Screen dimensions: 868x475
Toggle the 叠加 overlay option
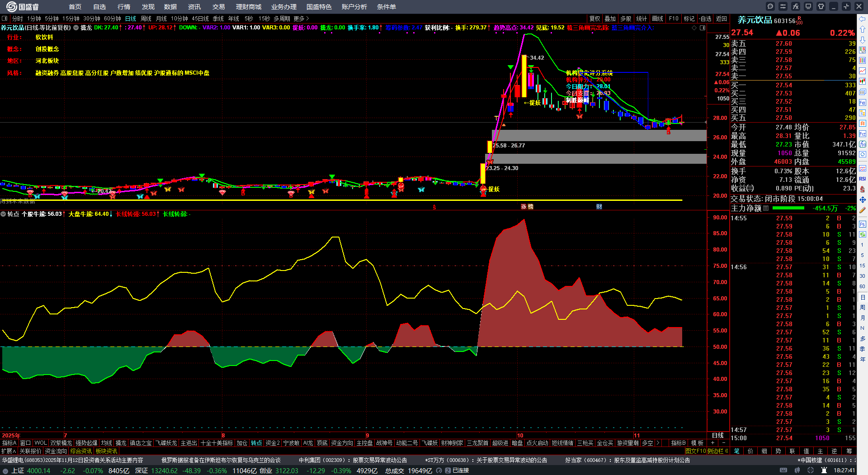pos(610,19)
